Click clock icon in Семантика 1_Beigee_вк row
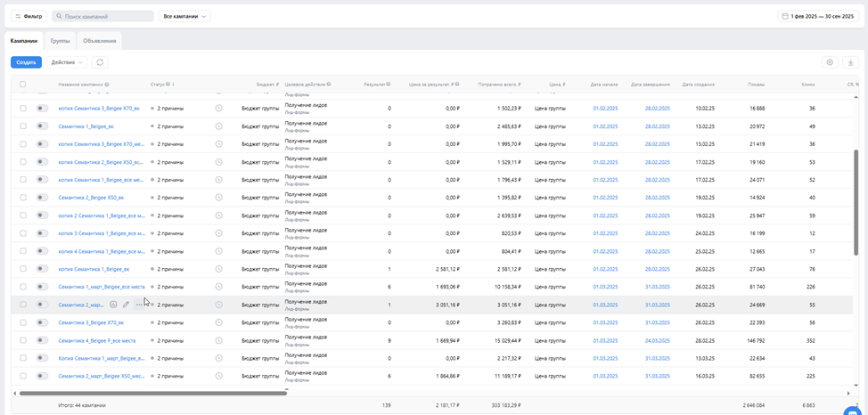The width and height of the screenshot is (868, 415). click(218, 126)
